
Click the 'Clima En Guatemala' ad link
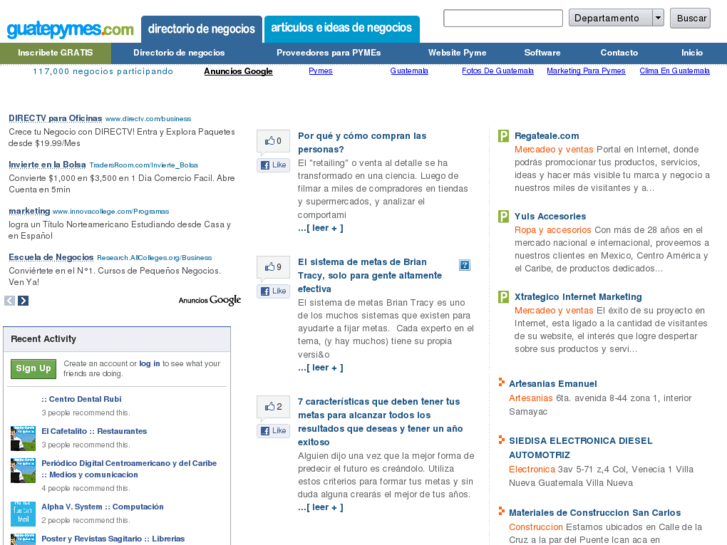(675, 71)
